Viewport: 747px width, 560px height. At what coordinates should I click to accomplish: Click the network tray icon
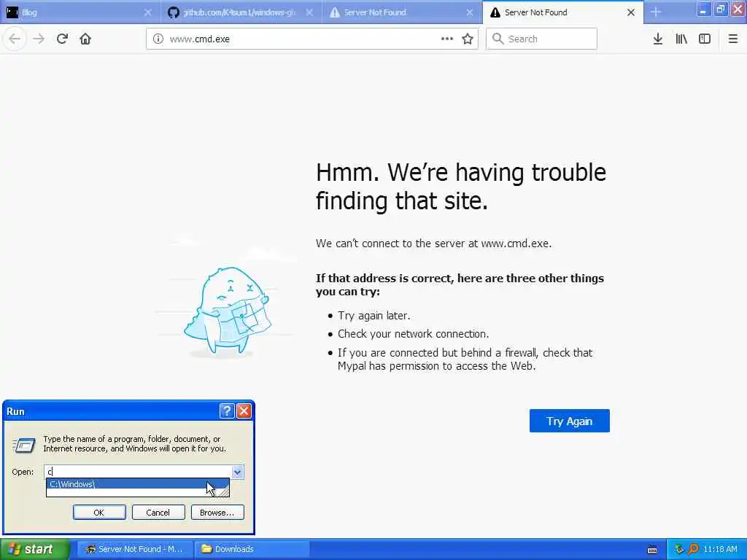point(679,549)
